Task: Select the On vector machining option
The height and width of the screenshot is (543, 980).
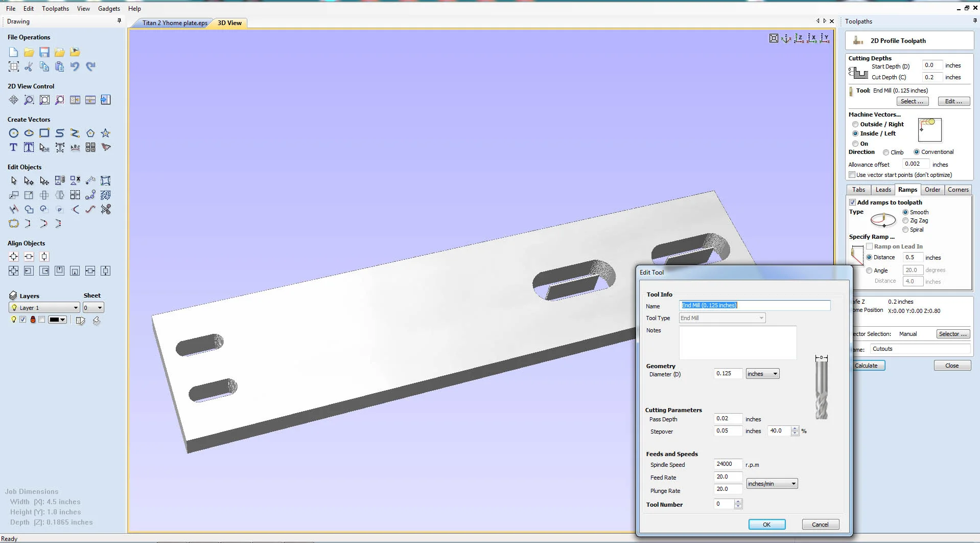Action: (855, 144)
